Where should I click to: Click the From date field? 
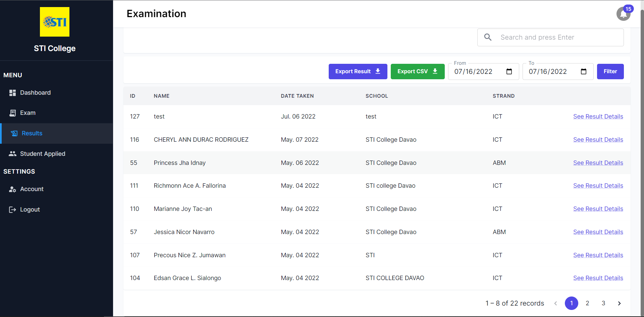[x=483, y=72]
